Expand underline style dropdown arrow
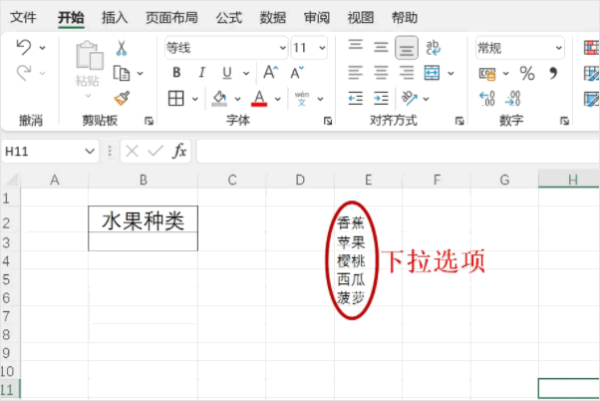 (246, 73)
